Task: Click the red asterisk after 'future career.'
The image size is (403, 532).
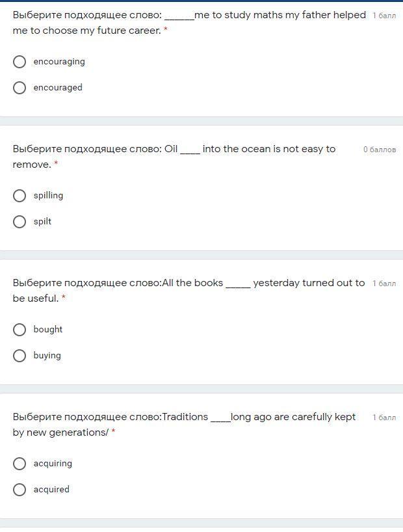Action: tap(166, 30)
